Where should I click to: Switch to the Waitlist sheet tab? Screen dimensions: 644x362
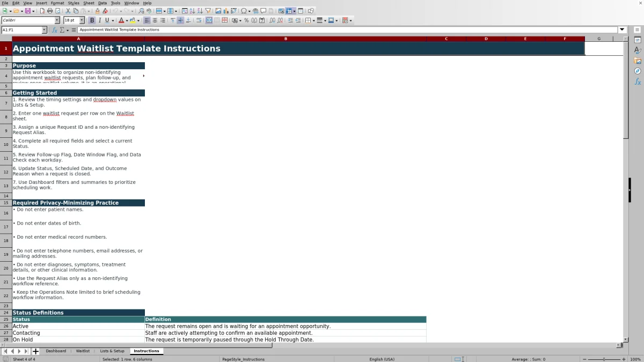click(83, 351)
